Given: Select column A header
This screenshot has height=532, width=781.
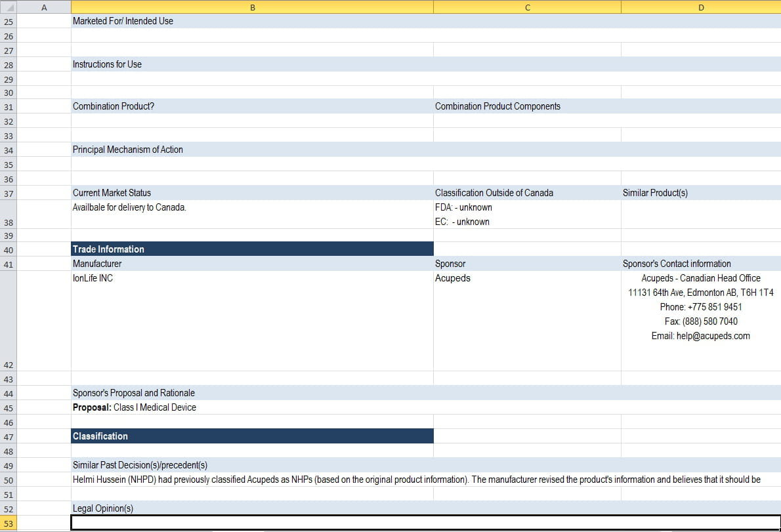Looking at the screenshot, I should [44, 7].
